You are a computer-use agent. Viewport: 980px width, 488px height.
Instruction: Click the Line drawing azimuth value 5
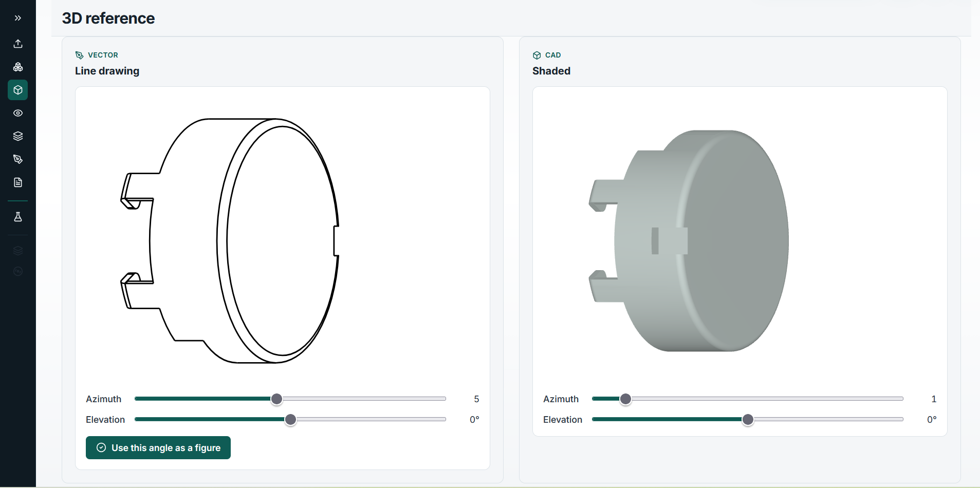(476, 399)
